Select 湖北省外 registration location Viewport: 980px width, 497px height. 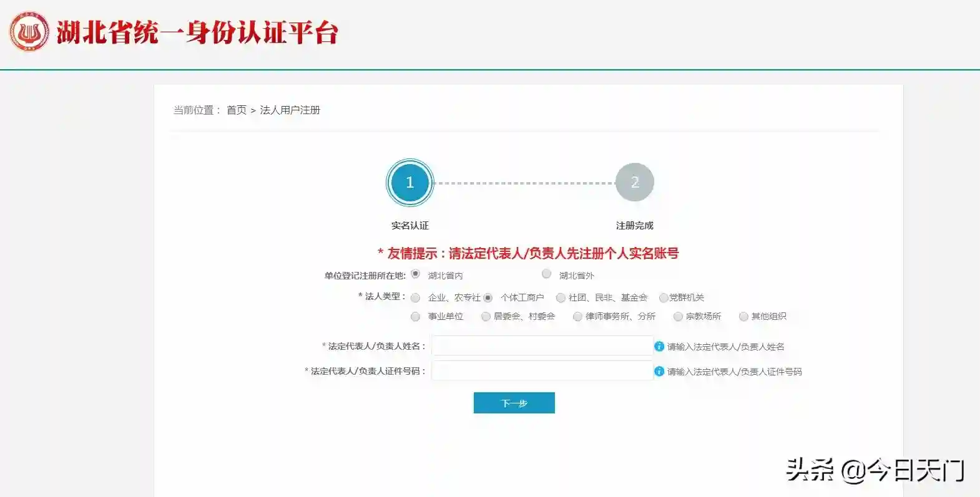(547, 274)
